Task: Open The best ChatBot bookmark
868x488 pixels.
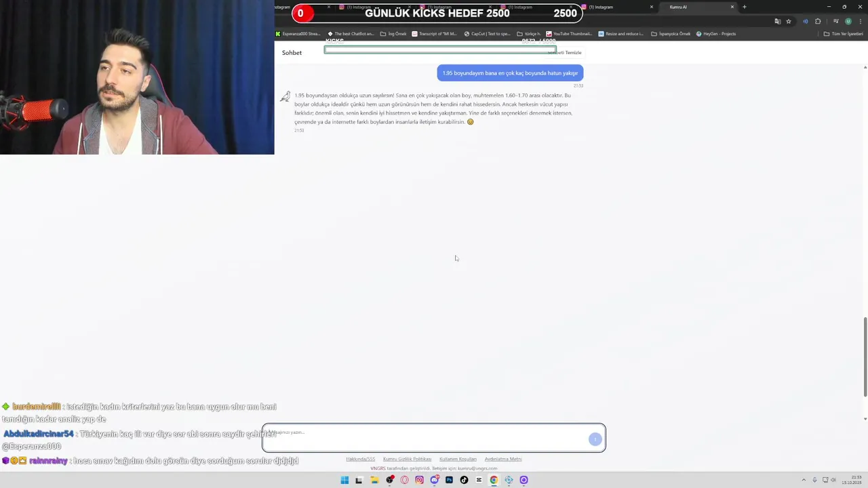Action: pyautogui.click(x=351, y=34)
